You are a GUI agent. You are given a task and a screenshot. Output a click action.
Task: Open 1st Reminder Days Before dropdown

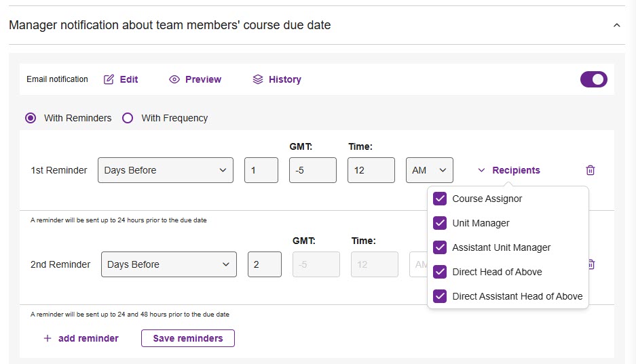click(166, 170)
